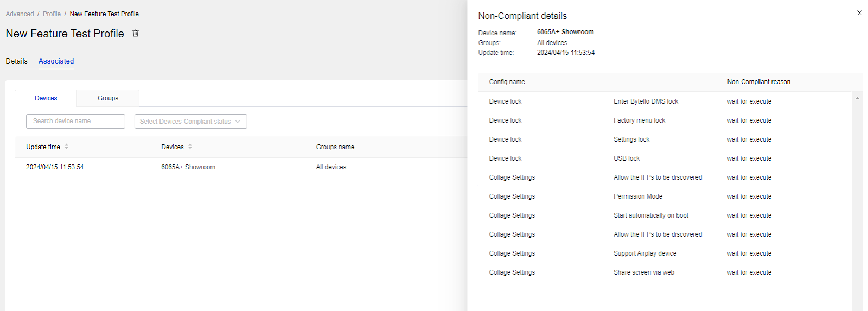Switch to the Details tab
This screenshot has width=868, height=311.
[x=16, y=61]
